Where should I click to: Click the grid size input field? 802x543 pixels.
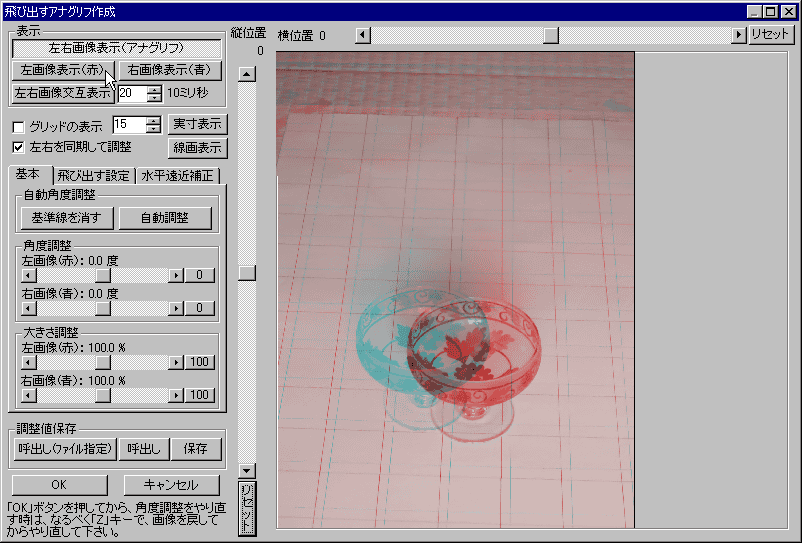[128, 125]
